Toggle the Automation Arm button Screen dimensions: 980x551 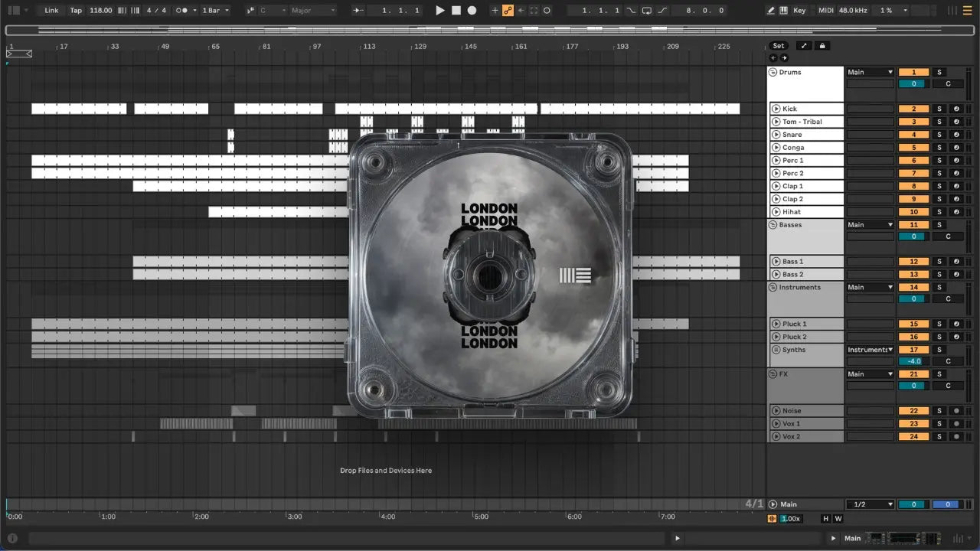tap(508, 11)
